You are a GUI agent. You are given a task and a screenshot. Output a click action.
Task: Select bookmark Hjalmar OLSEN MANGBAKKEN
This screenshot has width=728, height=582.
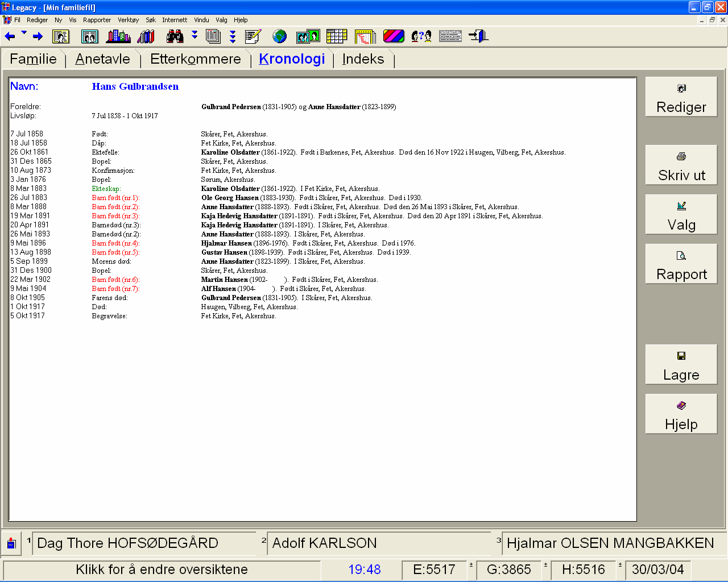click(614, 543)
